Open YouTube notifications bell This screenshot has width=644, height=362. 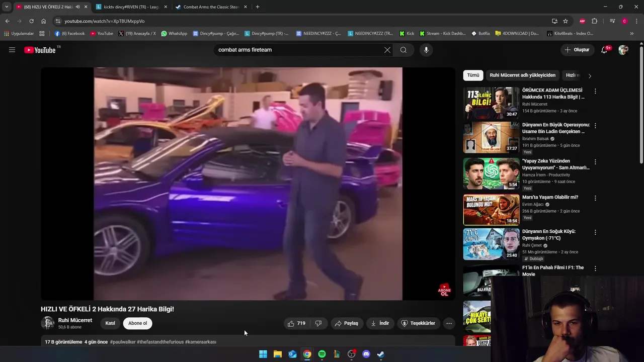click(604, 50)
